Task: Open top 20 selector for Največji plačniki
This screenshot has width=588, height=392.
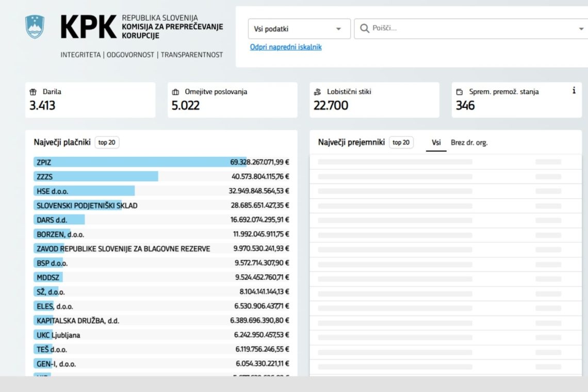Action: click(x=107, y=142)
